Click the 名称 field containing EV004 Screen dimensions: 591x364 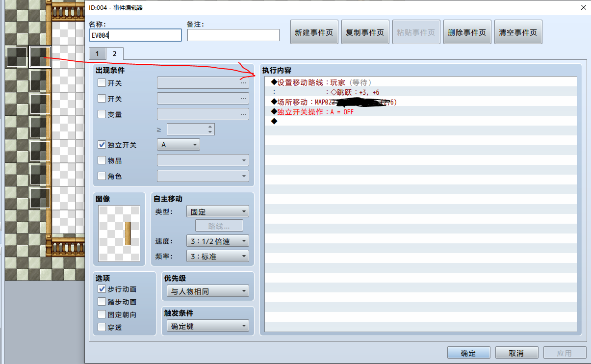[135, 35]
